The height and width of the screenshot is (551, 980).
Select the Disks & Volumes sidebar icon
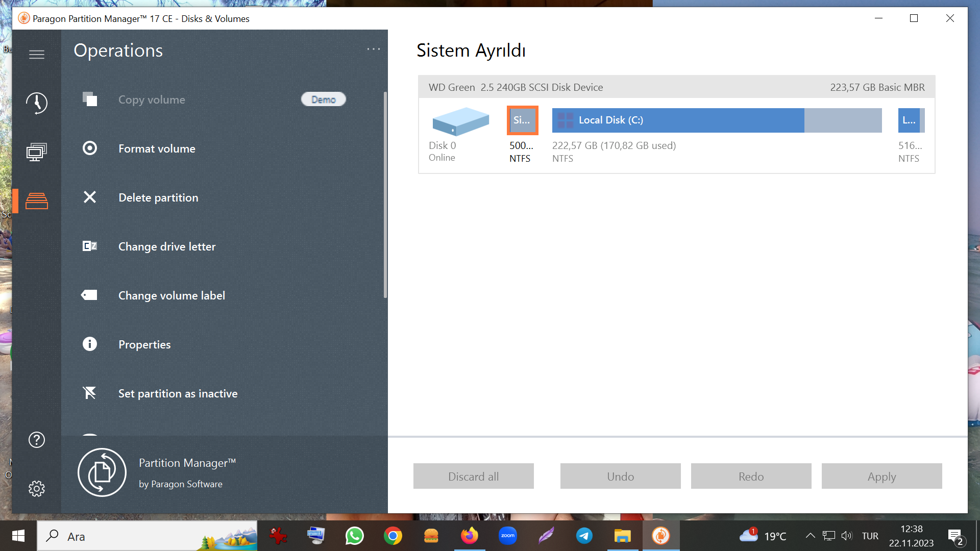37,201
